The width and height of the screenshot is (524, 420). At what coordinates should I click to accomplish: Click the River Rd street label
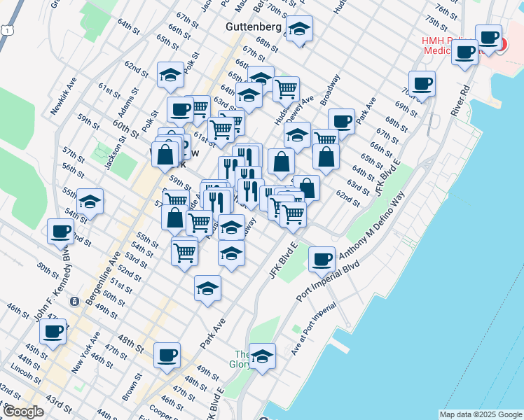[x=460, y=101]
